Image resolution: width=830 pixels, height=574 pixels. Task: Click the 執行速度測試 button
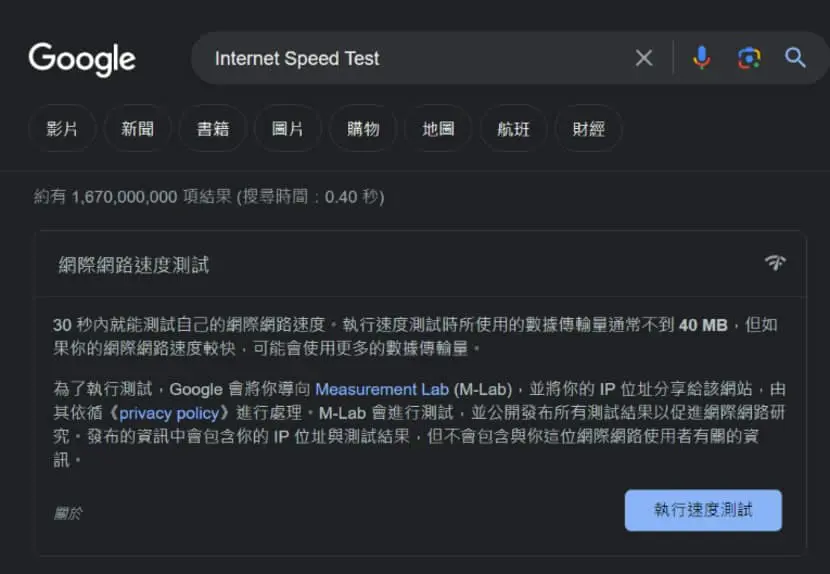703,510
